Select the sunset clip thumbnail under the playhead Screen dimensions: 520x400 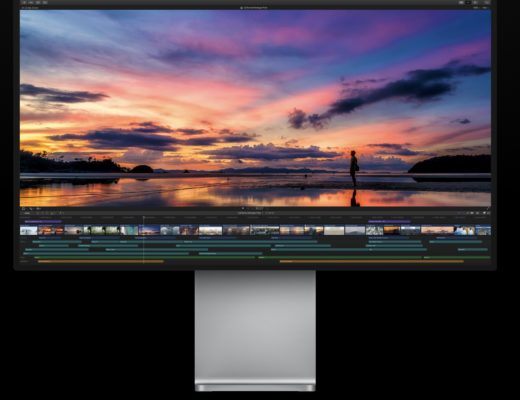pyautogui.click(x=149, y=230)
